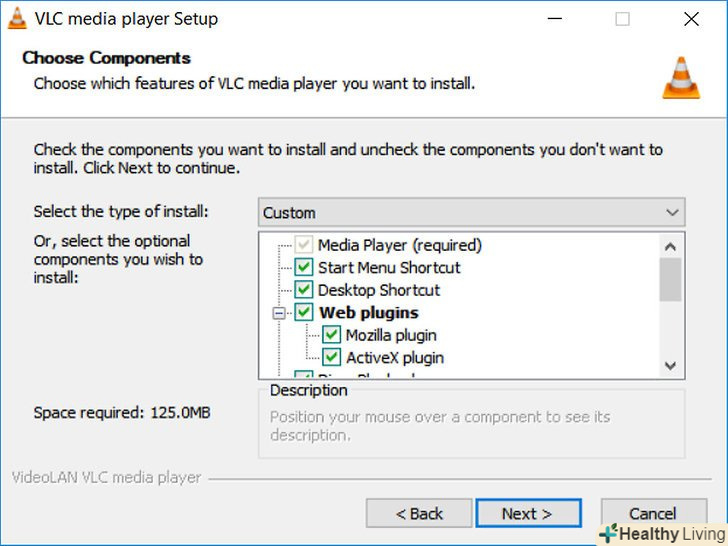Click the VLC cone icon in title bar
The width and height of the screenshot is (728, 546).
16,19
